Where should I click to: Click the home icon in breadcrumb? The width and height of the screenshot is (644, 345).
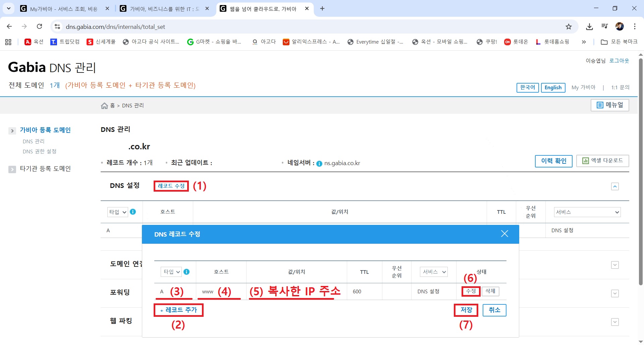[x=104, y=106]
